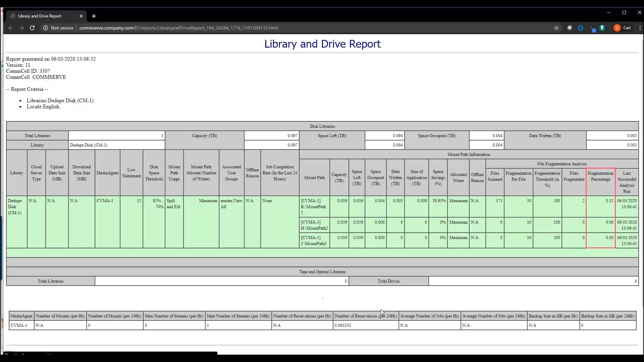The image size is (644, 362).
Task: Open Carl's browser profile menu
Action: tap(622, 28)
